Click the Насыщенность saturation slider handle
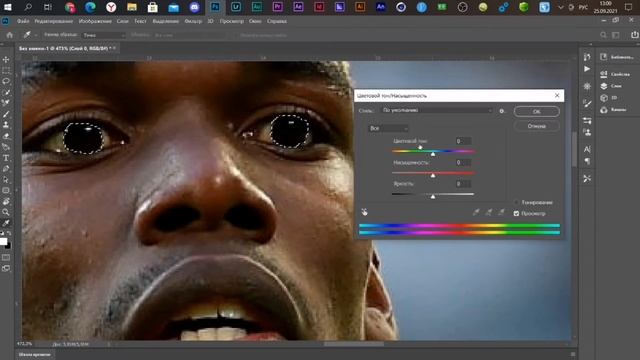 pos(433,175)
